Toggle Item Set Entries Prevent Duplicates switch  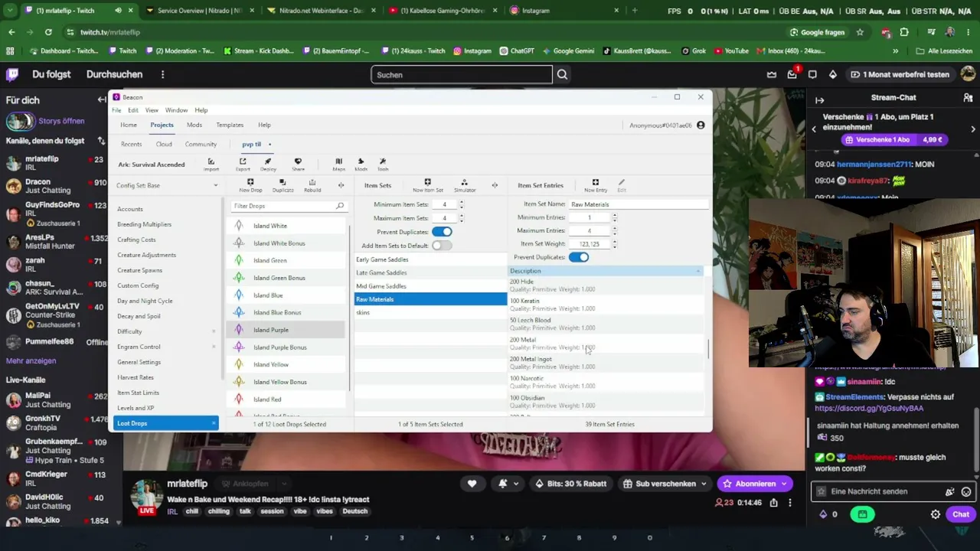(579, 257)
